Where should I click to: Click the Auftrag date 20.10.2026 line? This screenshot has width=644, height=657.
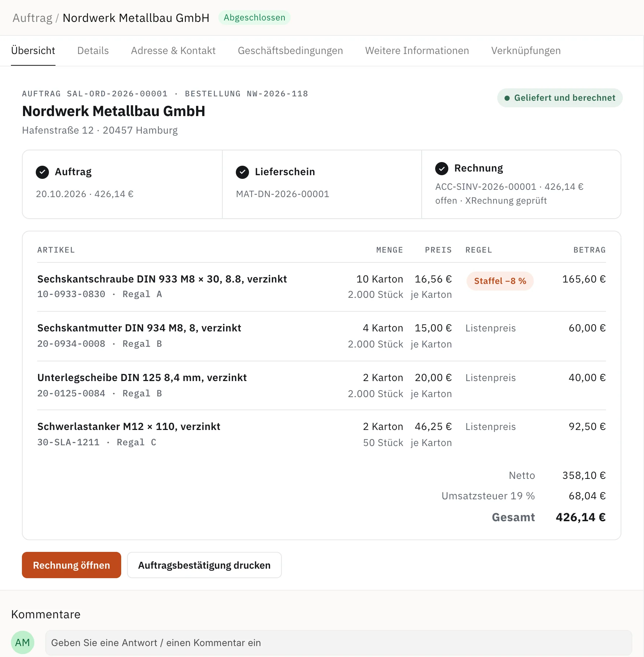(85, 194)
